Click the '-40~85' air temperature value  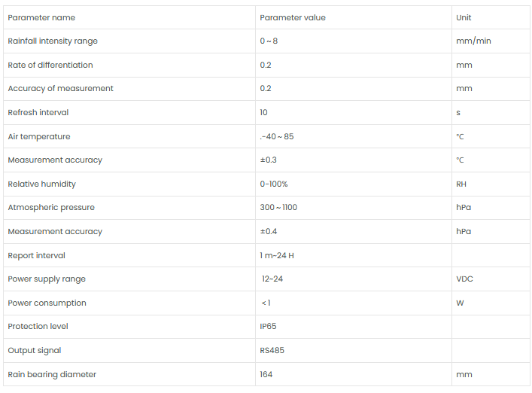(x=276, y=136)
